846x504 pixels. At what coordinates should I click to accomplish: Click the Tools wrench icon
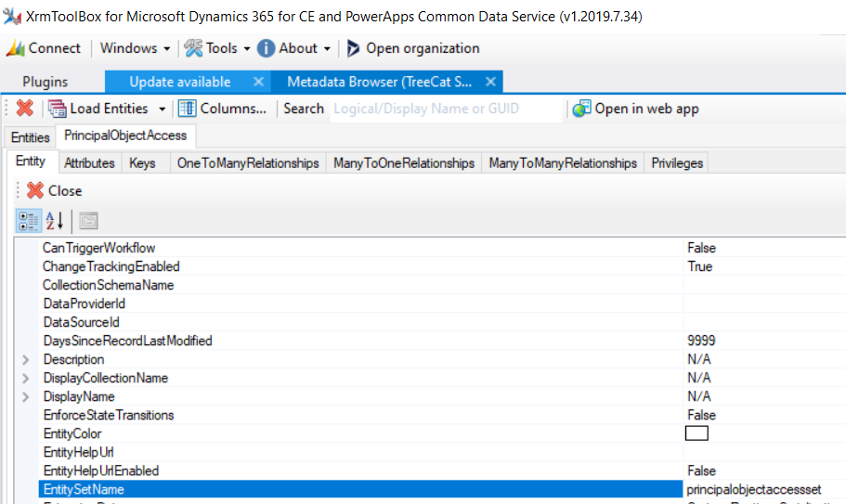(x=193, y=48)
